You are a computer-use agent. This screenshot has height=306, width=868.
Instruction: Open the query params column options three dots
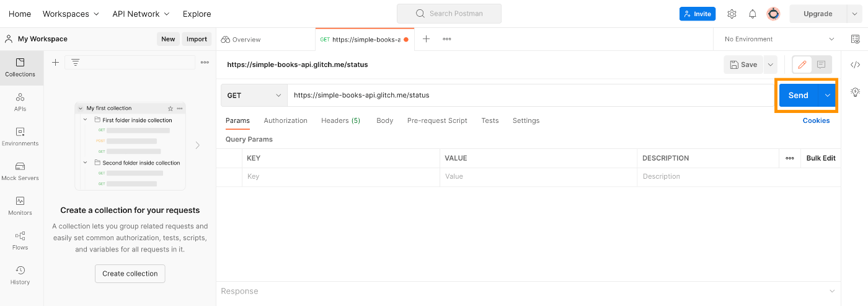pos(790,158)
